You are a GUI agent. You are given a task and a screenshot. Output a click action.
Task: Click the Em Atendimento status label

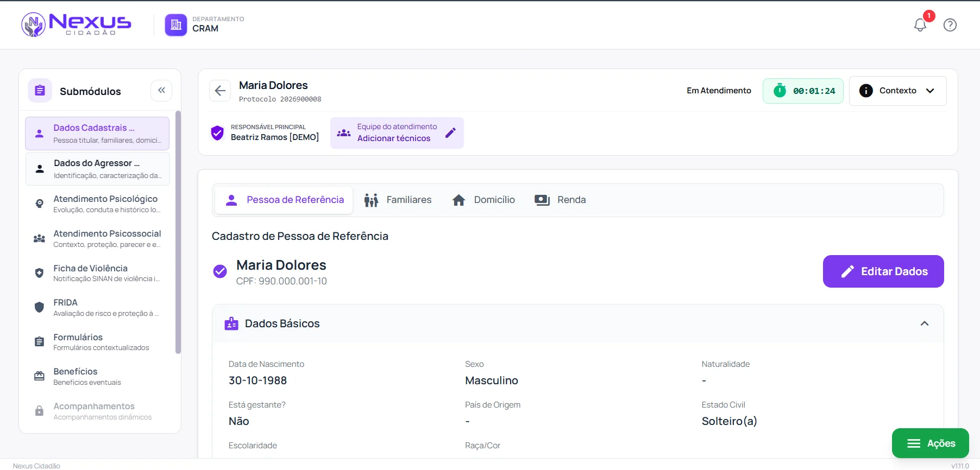(719, 91)
